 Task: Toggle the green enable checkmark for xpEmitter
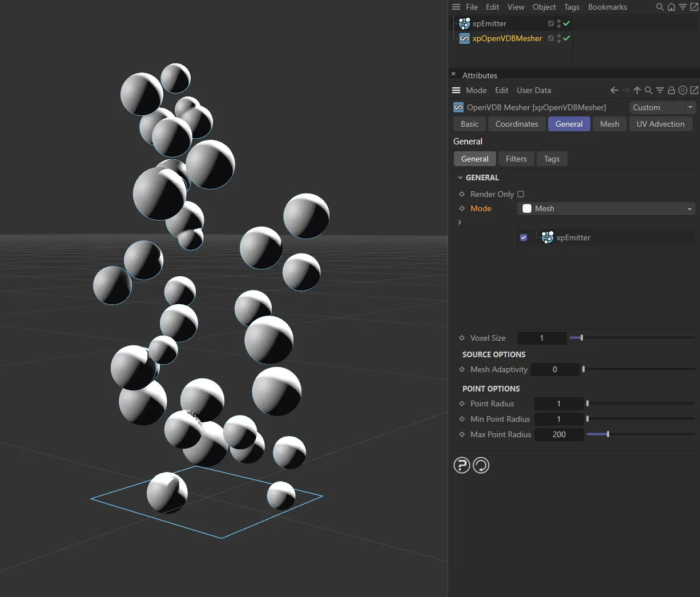pos(565,23)
